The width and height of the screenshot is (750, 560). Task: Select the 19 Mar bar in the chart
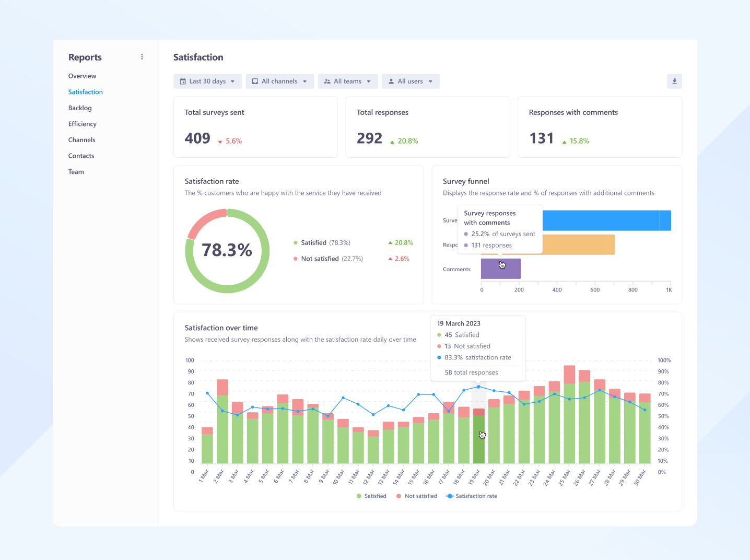pyautogui.click(x=479, y=436)
